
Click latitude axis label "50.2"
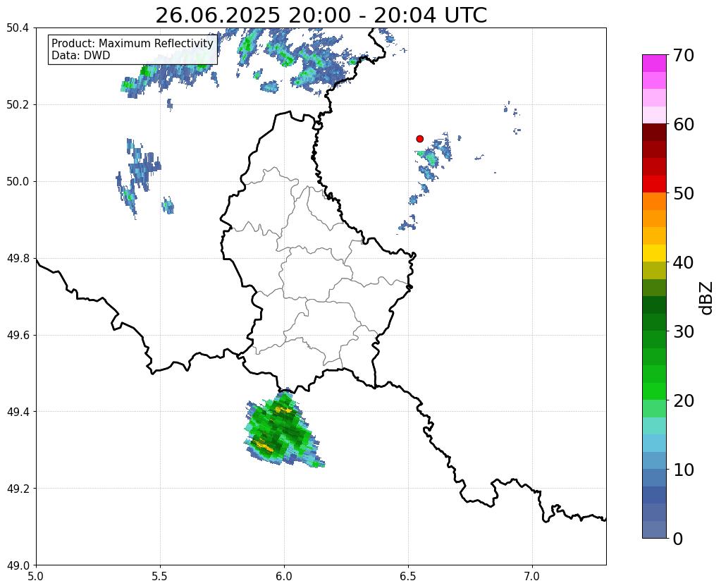point(18,105)
